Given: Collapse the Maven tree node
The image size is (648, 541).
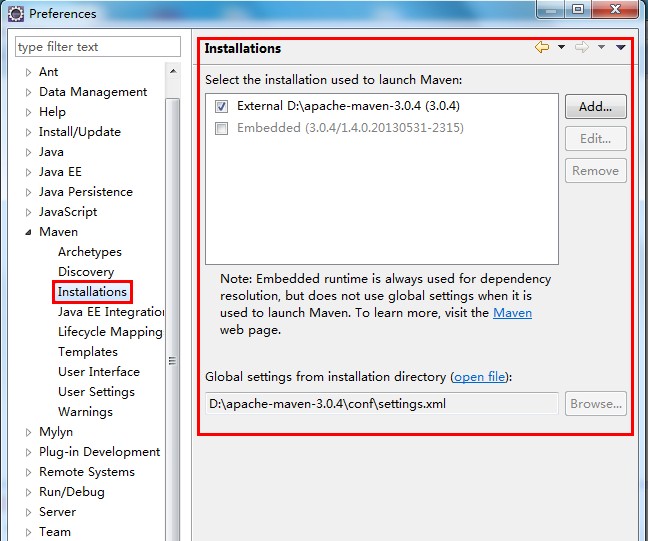Looking at the screenshot, I should tap(28, 232).
